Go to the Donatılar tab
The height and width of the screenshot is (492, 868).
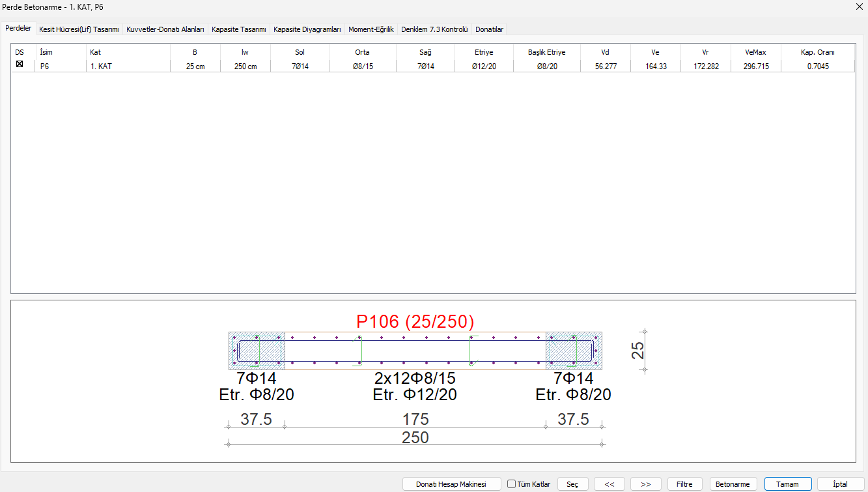489,29
